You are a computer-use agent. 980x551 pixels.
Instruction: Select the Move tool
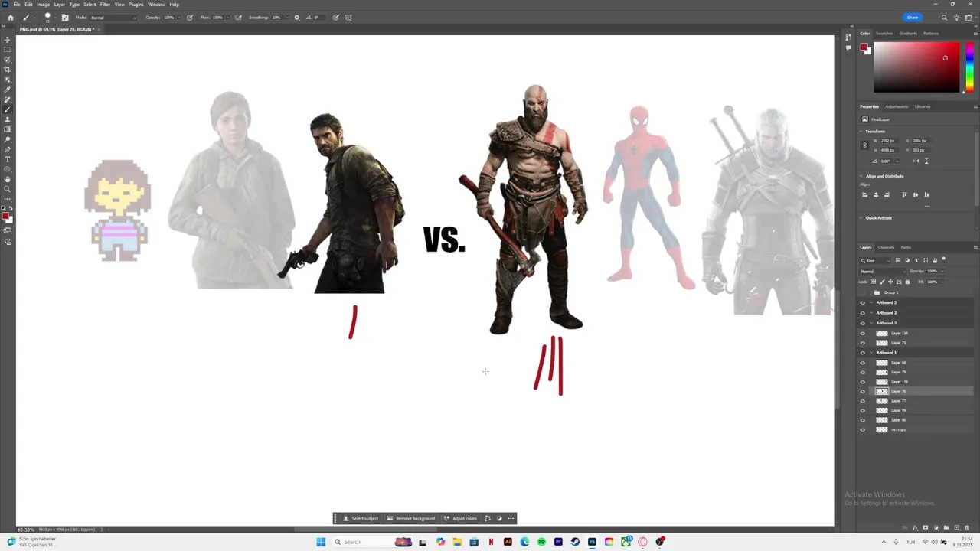[8, 40]
